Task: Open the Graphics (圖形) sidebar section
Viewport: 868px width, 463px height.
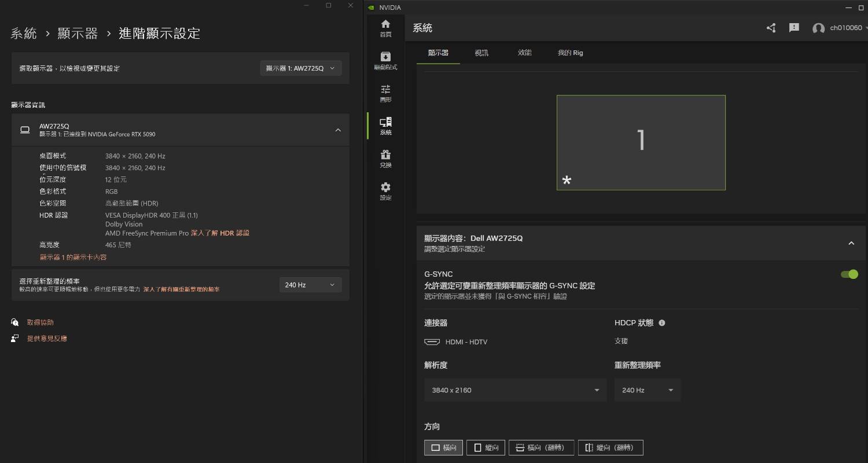Action: (x=385, y=93)
